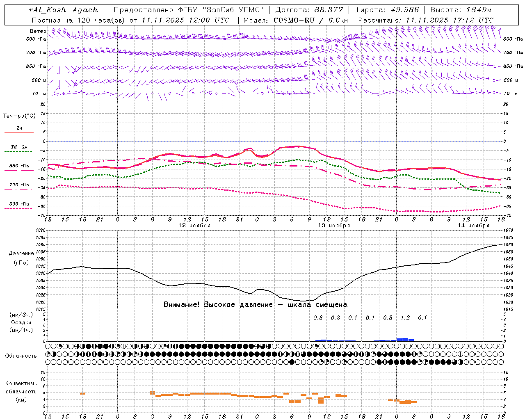Click the '850 гПа' temperature legend entry
This screenshot has width=525, height=420.
click(x=19, y=166)
